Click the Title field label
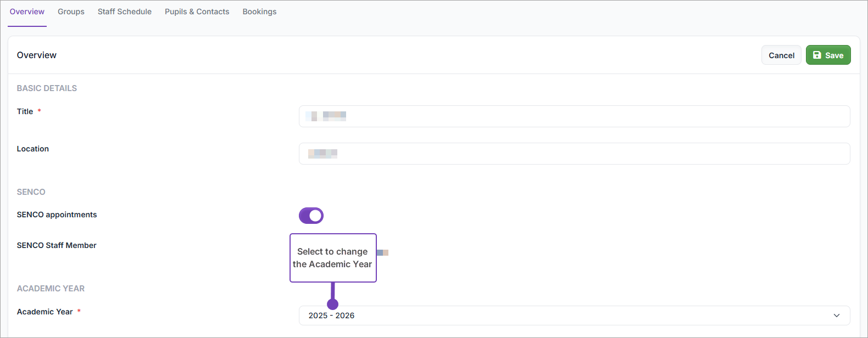Screen dimensions: 868x338 click(25, 111)
